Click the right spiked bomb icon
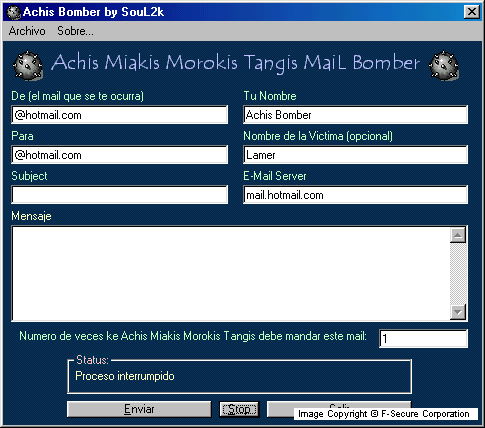The height and width of the screenshot is (428, 485). [444, 65]
